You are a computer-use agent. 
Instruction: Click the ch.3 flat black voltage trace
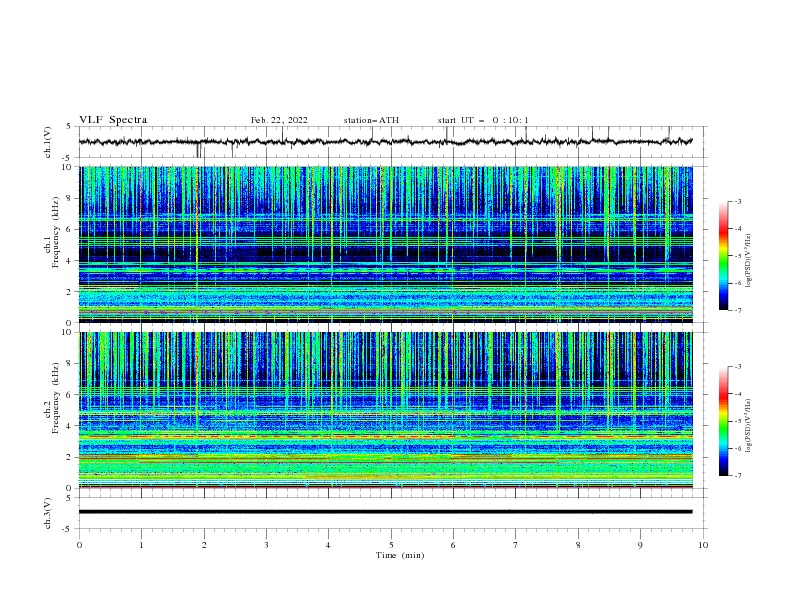click(x=385, y=512)
